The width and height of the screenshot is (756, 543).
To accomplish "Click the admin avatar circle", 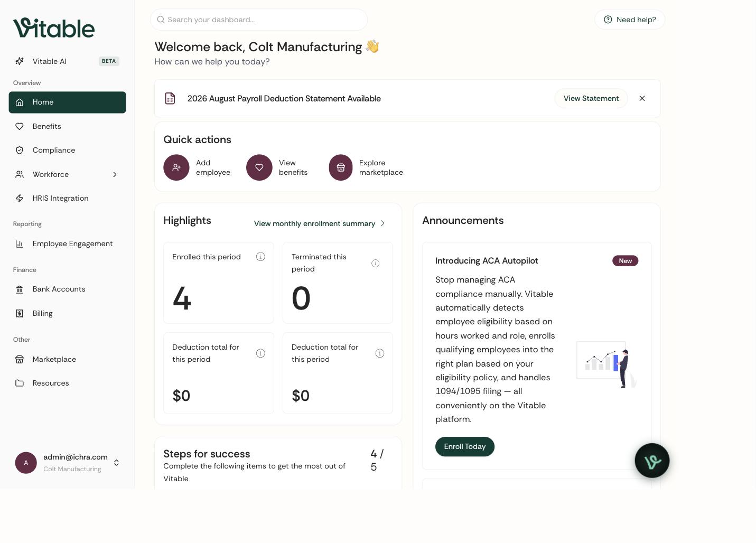I will tap(26, 463).
